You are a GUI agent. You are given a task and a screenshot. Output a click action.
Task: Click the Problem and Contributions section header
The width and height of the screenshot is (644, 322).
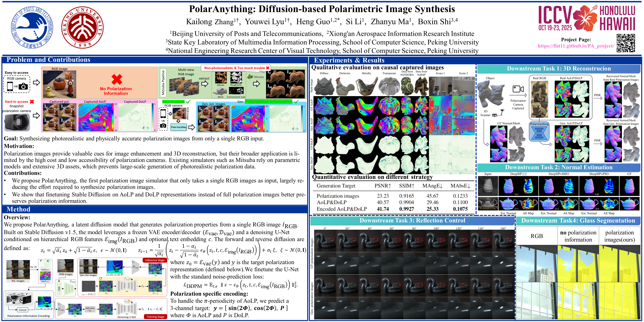(x=48, y=60)
